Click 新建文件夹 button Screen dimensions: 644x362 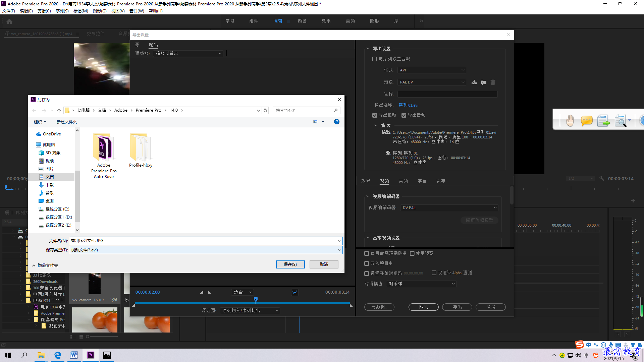coord(66,122)
